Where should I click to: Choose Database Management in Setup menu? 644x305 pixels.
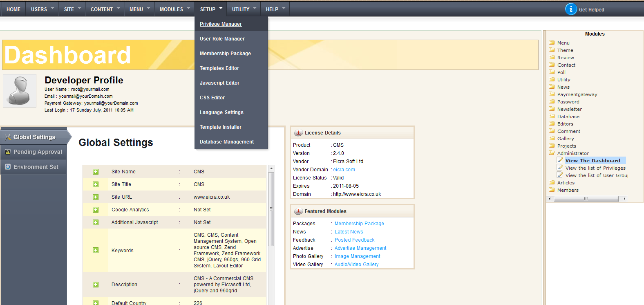click(227, 142)
